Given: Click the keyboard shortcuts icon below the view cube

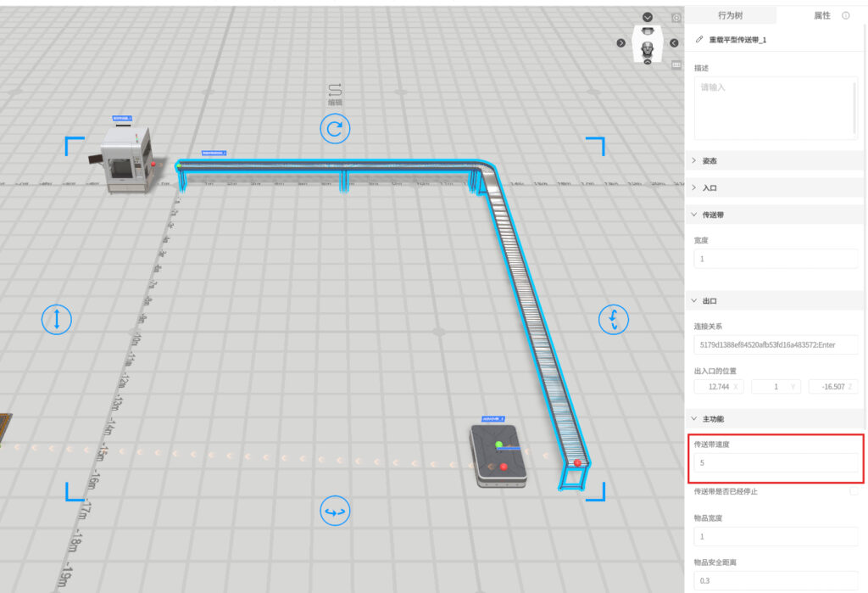Looking at the screenshot, I should [676, 64].
